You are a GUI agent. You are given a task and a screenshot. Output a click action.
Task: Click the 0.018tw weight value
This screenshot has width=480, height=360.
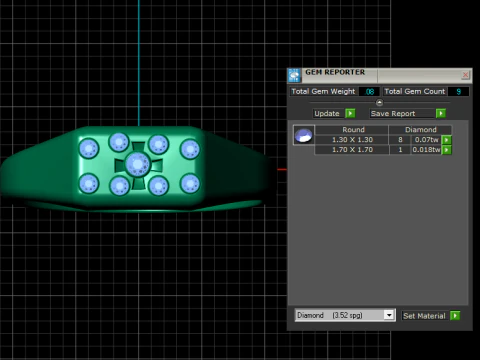(x=426, y=150)
